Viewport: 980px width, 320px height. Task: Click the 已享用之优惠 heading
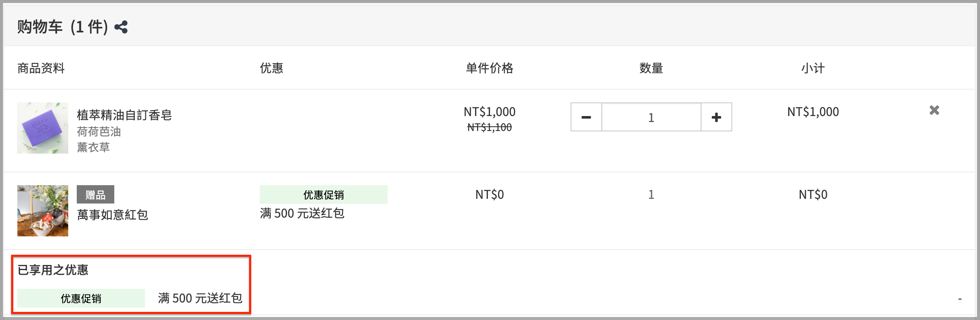[53, 270]
